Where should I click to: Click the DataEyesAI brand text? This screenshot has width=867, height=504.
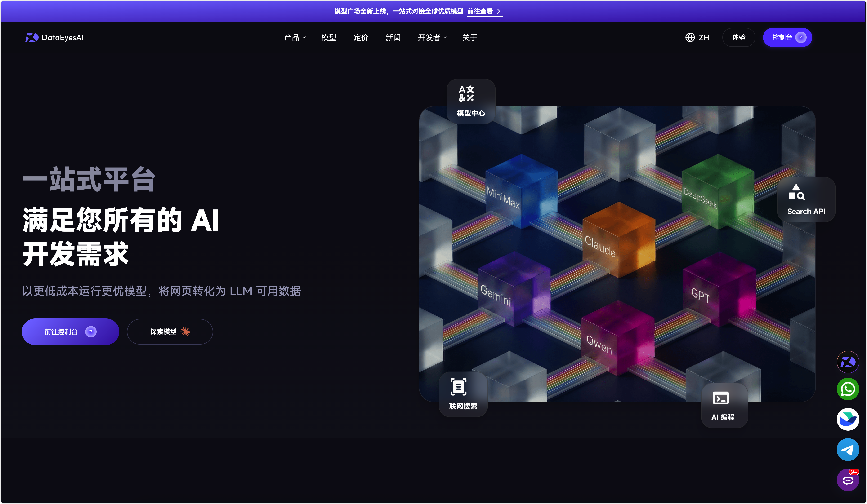click(63, 37)
